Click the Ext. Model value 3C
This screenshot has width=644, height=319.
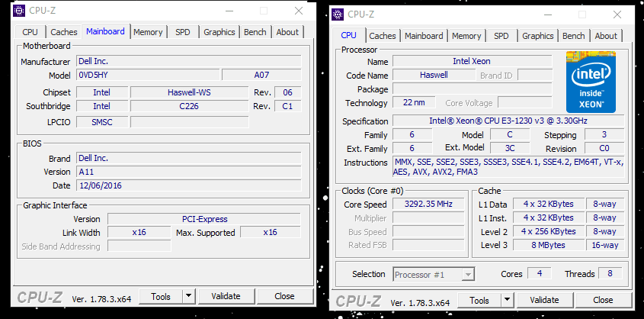[x=510, y=148]
